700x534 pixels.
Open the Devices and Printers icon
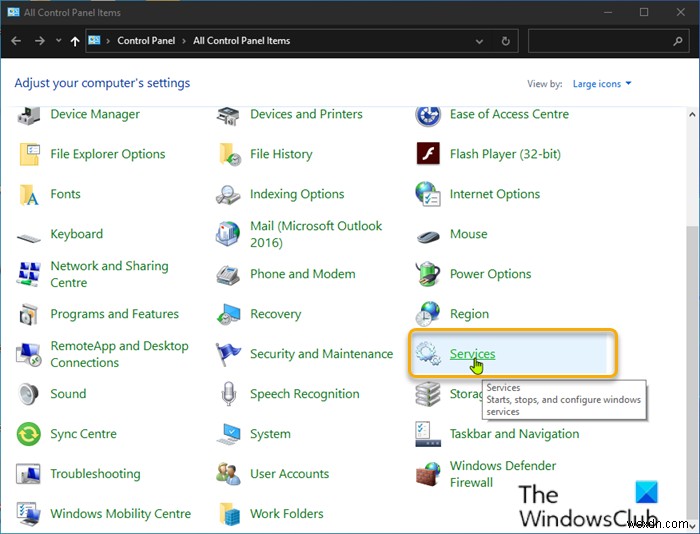(x=228, y=116)
